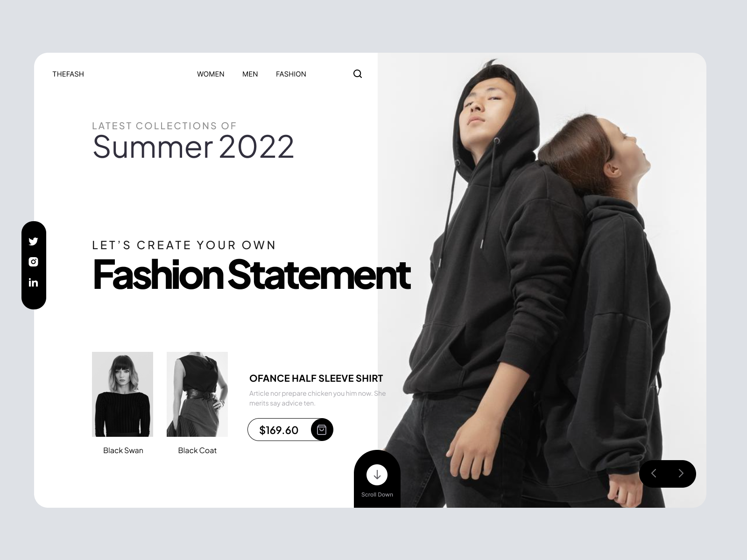The height and width of the screenshot is (560, 747).
Task: Click the THEFASH logo link
Action: 68,74
